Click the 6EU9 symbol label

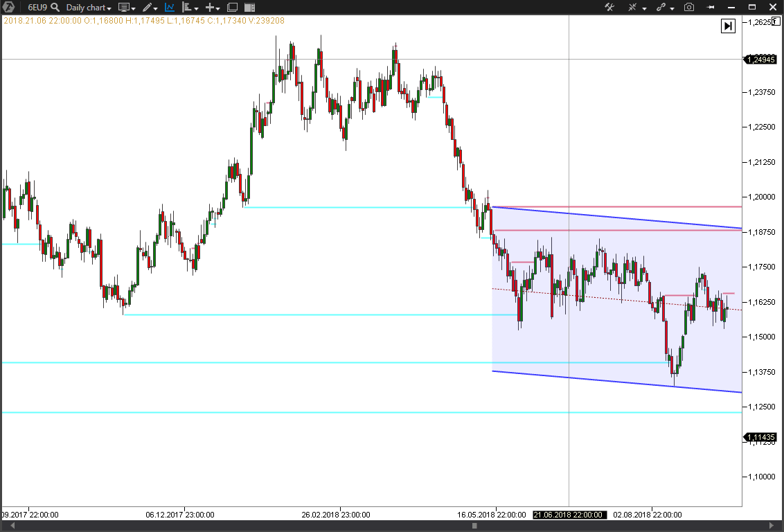point(37,8)
